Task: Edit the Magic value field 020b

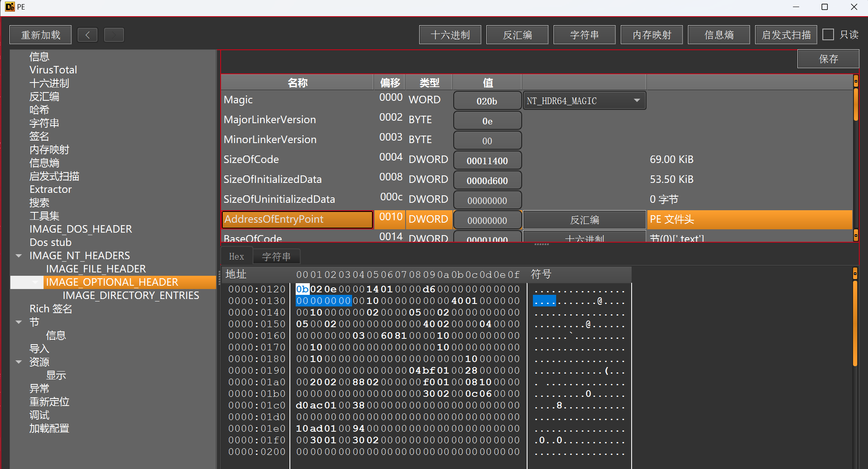Action: pyautogui.click(x=487, y=101)
